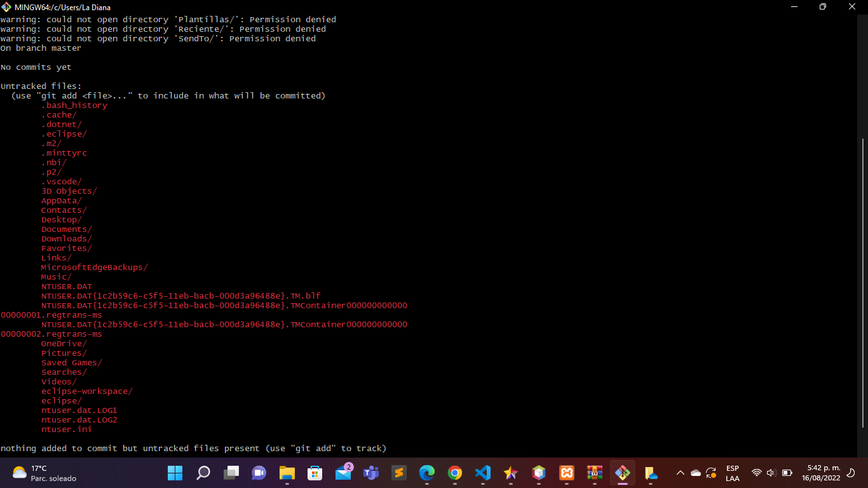This screenshot has width=868, height=488.
Task: Open volume control in tray
Action: click(x=771, y=473)
